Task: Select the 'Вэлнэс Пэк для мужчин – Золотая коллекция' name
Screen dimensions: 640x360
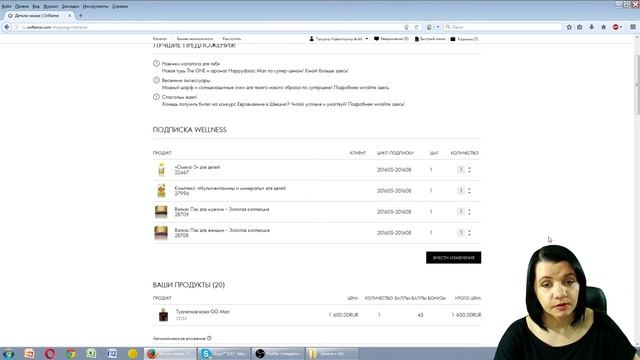Action: (x=222, y=209)
